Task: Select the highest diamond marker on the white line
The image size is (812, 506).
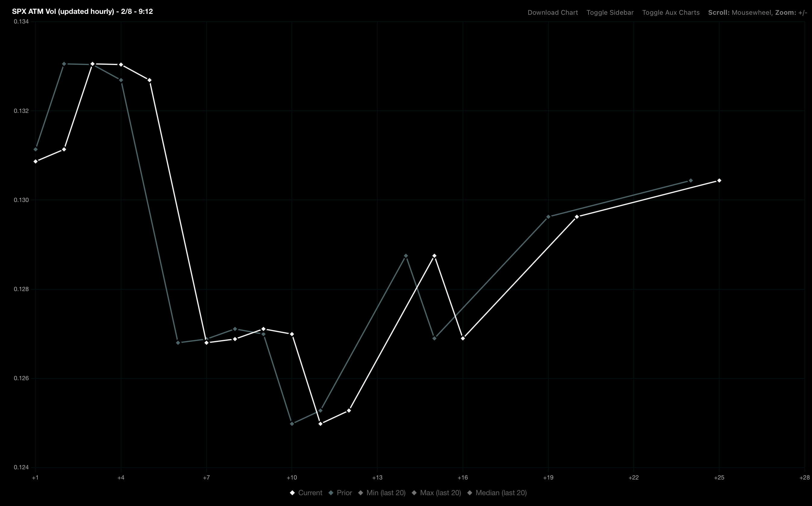Action: (x=93, y=64)
